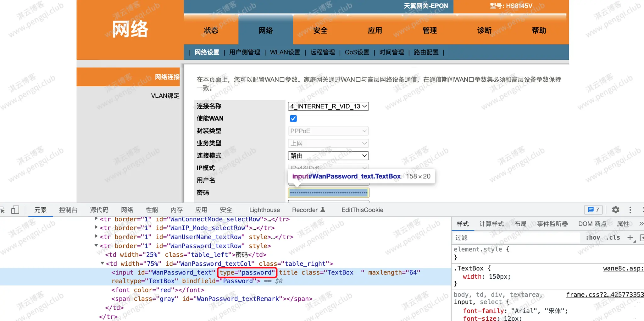Open the 连接模式 路由 dropdown
644x321 pixels.
(328, 156)
